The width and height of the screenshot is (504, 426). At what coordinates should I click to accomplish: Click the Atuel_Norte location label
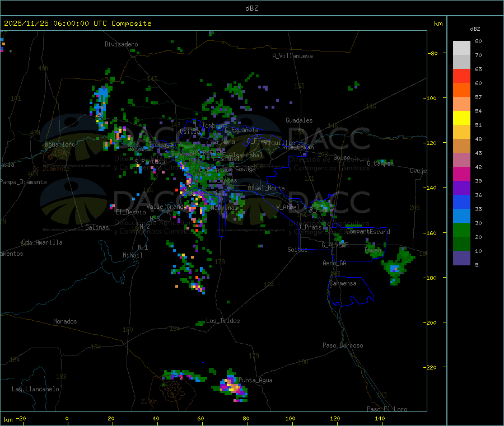click(266, 188)
